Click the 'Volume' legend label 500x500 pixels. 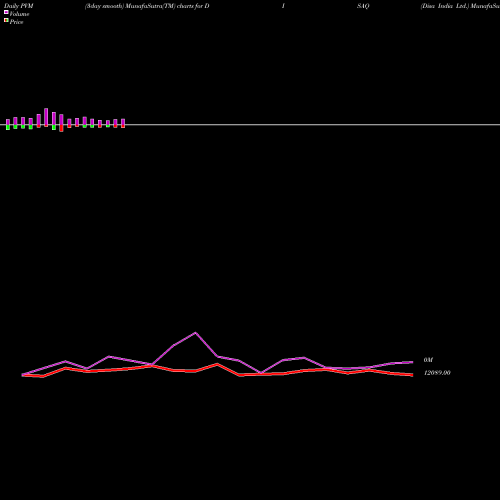pyautogui.click(x=19, y=14)
